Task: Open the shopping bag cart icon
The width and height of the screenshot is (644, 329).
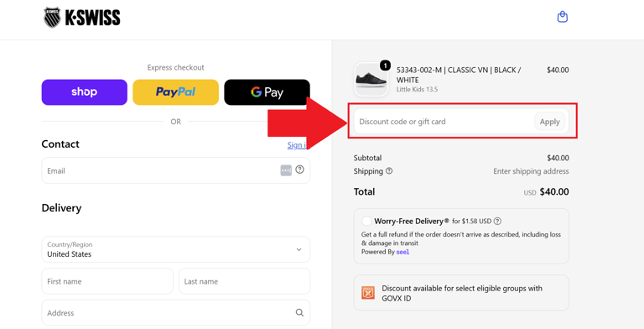Action: (563, 17)
